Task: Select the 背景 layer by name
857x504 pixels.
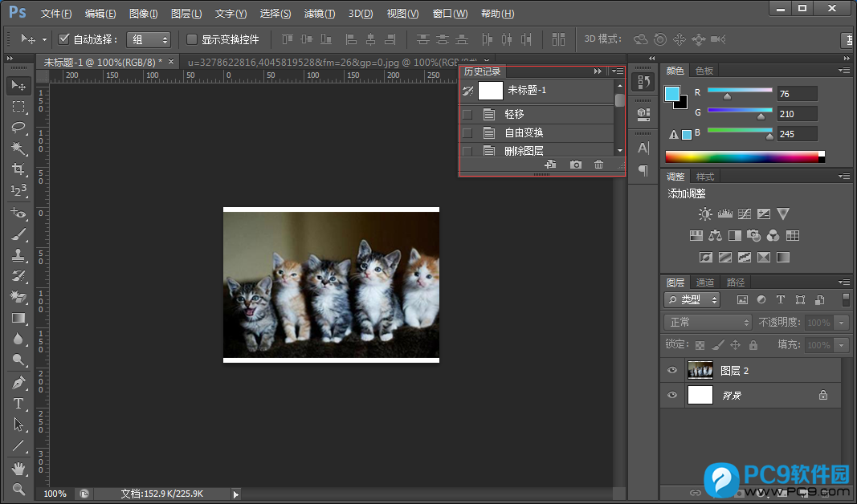Action: coord(731,396)
